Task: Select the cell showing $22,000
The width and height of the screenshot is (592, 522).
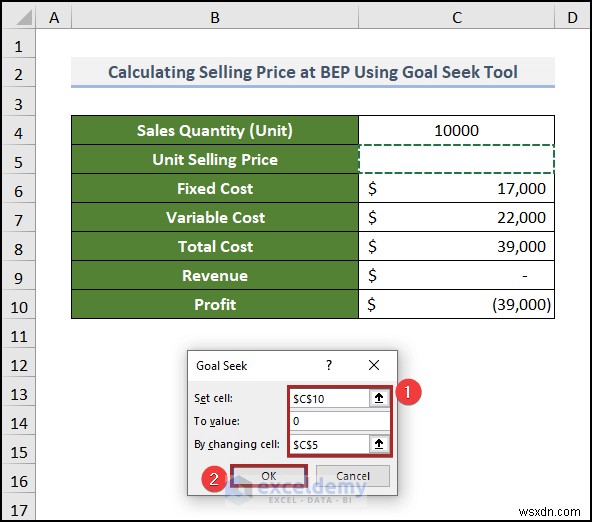Action: click(456, 217)
